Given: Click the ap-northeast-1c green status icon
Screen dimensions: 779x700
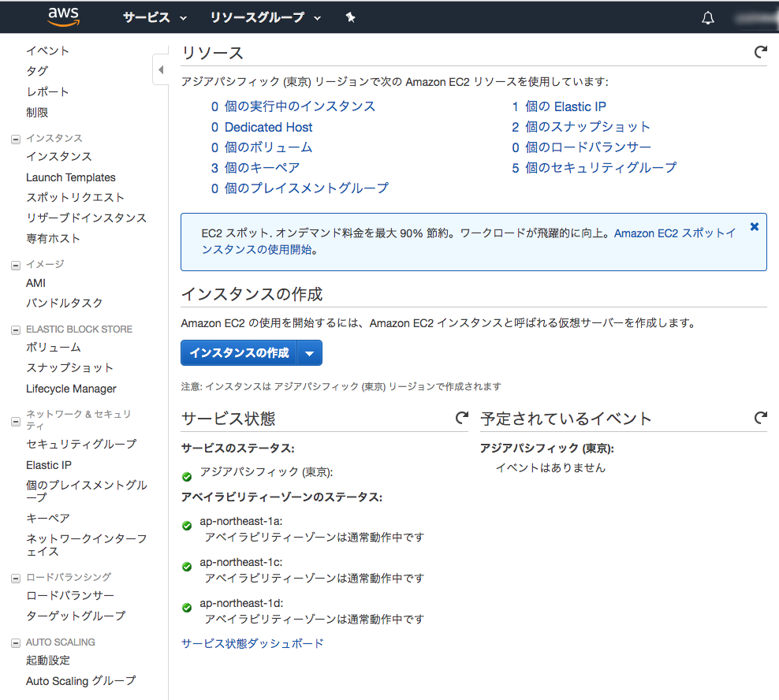Looking at the screenshot, I should point(187,567).
